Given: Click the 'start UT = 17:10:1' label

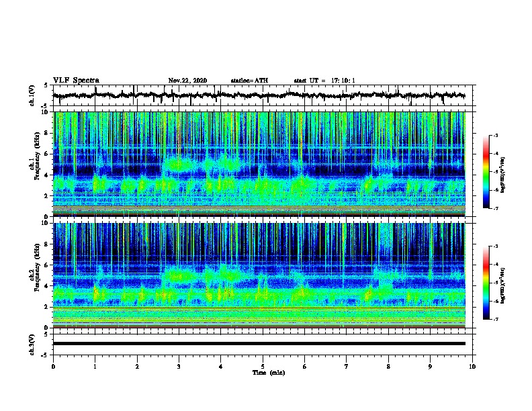Looking at the screenshot, I should click(324, 81).
